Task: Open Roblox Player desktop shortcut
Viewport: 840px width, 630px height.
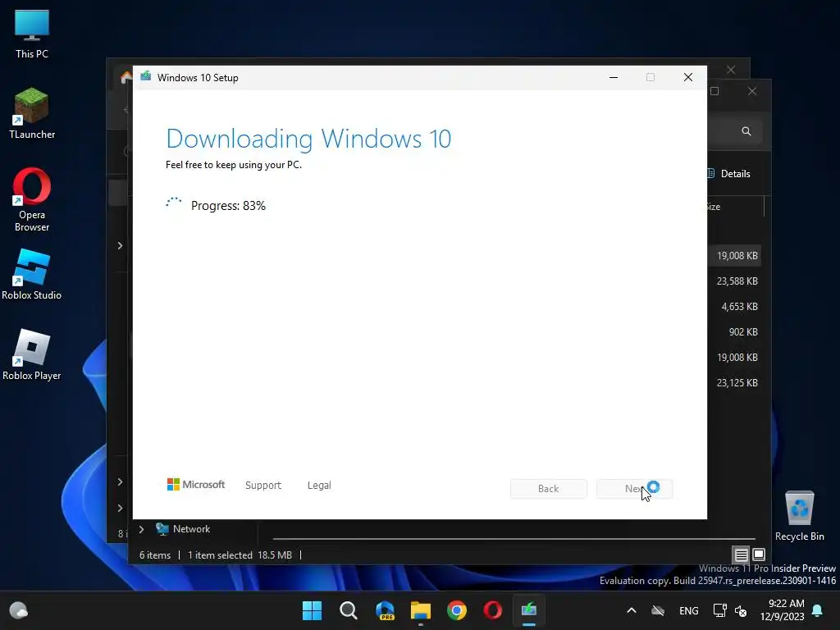Action: (x=32, y=355)
